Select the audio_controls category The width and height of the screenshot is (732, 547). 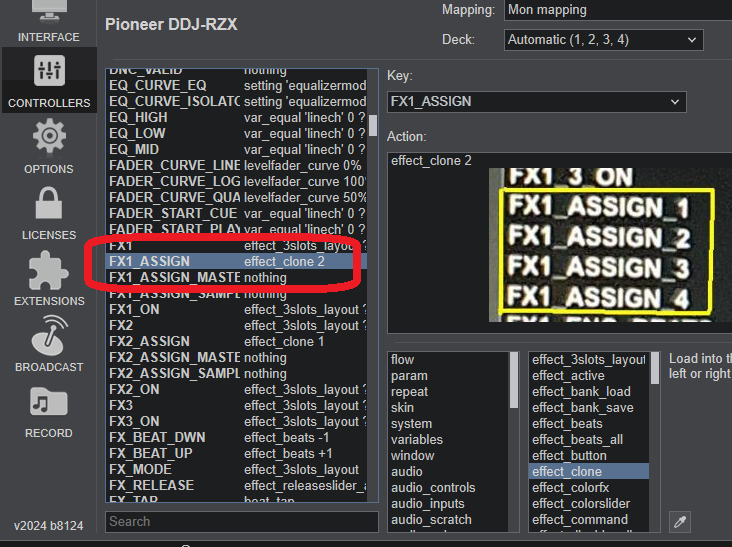coord(433,487)
